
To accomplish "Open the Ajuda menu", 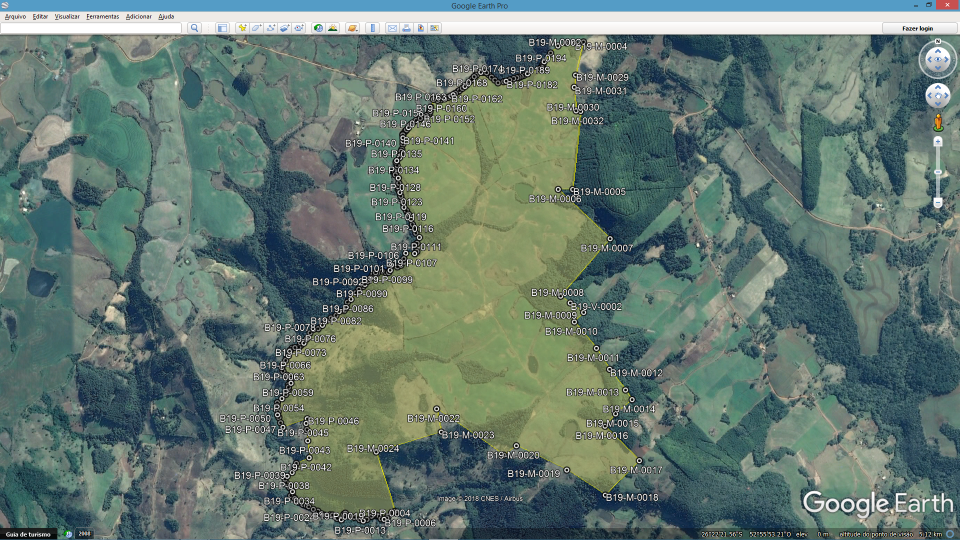I will click(x=167, y=17).
